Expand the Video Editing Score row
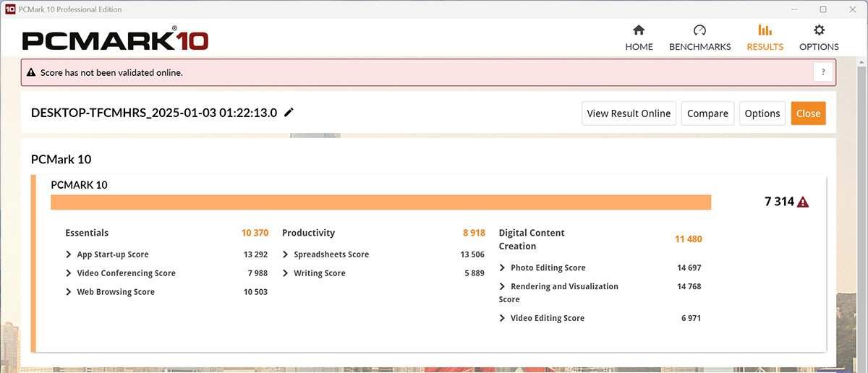This screenshot has width=868, height=373. (x=502, y=318)
